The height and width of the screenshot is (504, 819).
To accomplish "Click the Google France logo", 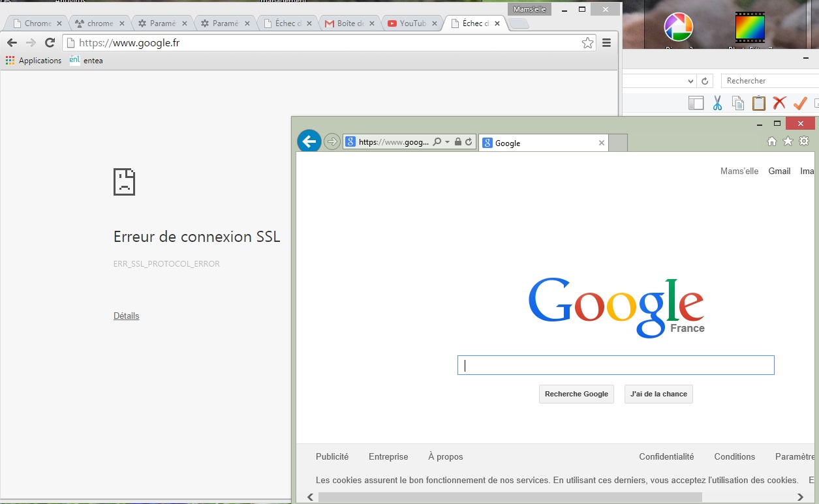I will click(616, 308).
